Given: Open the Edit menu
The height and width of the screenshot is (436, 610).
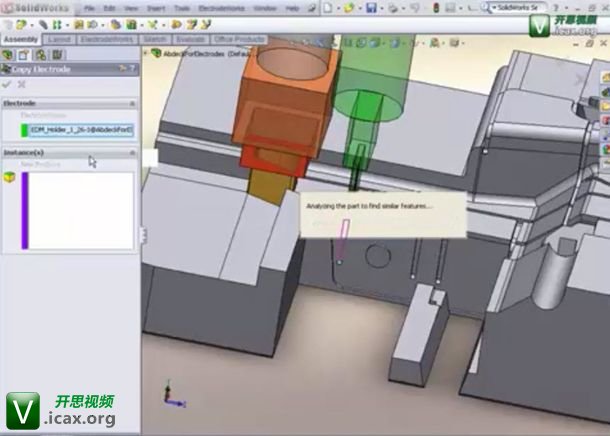Looking at the screenshot, I should (x=110, y=8).
